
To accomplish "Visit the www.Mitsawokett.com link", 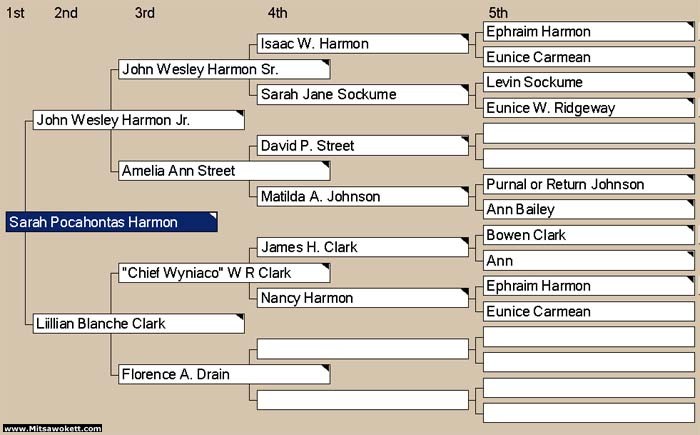I will tap(52, 428).
